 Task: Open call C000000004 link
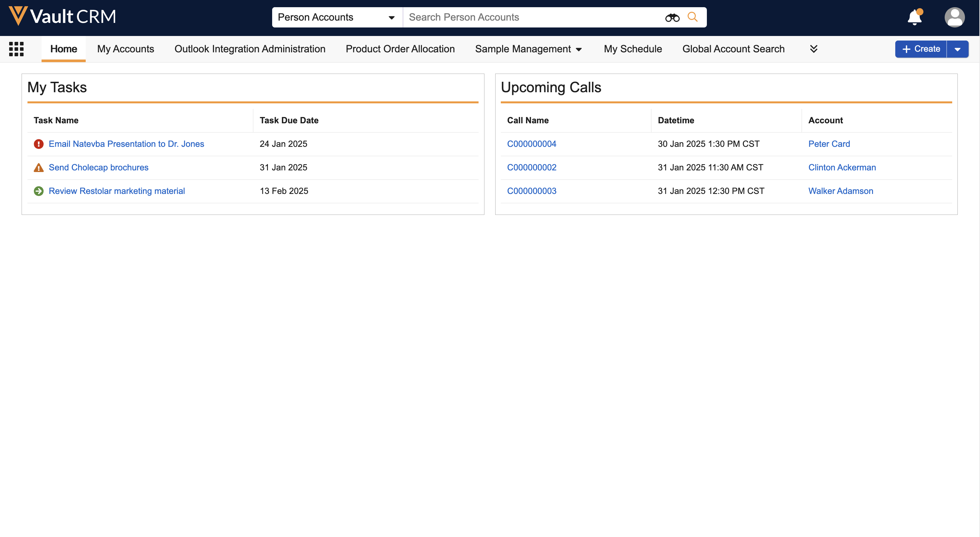tap(532, 144)
